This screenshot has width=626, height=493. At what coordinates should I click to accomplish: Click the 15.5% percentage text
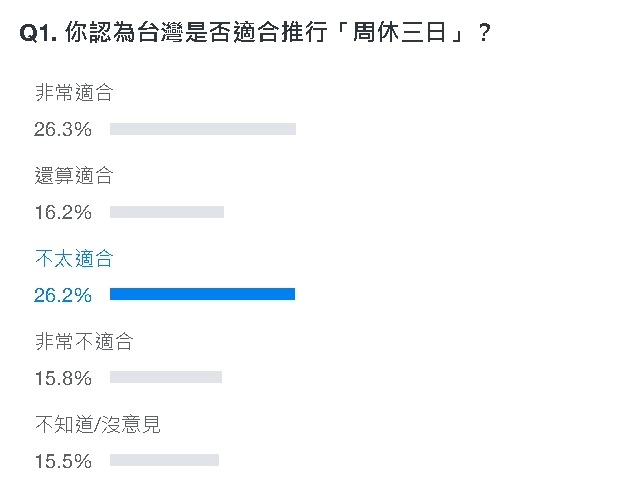coord(63,461)
